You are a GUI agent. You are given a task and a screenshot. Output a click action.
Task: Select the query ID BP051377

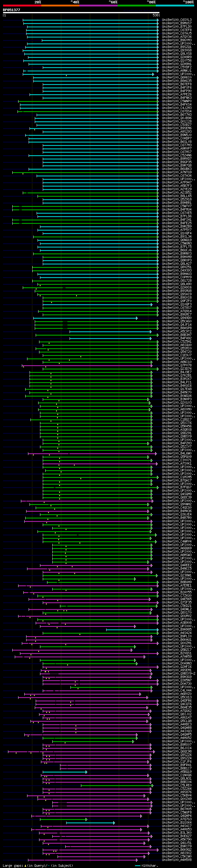coord(11,10)
